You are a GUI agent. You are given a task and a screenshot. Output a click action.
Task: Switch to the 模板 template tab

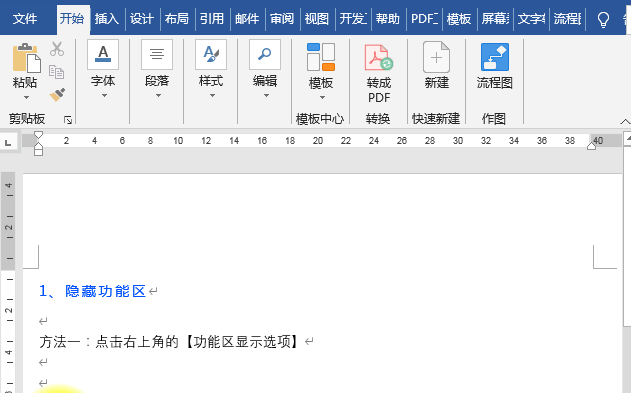tap(459, 19)
